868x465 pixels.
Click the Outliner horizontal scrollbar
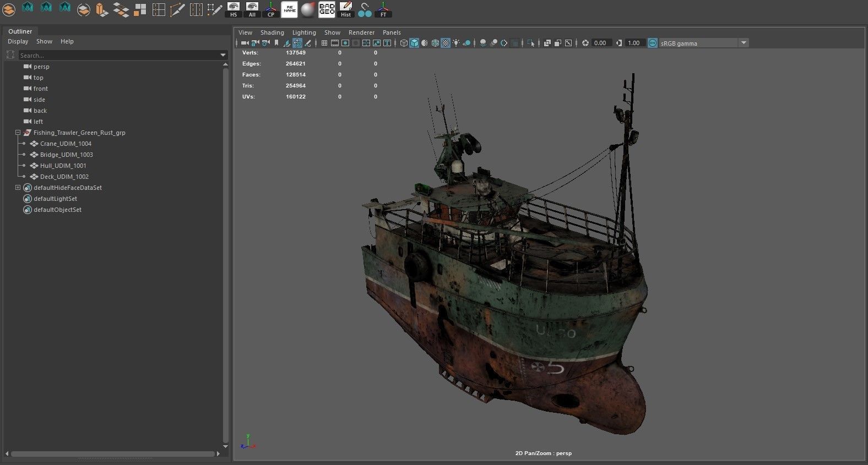point(113,454)
